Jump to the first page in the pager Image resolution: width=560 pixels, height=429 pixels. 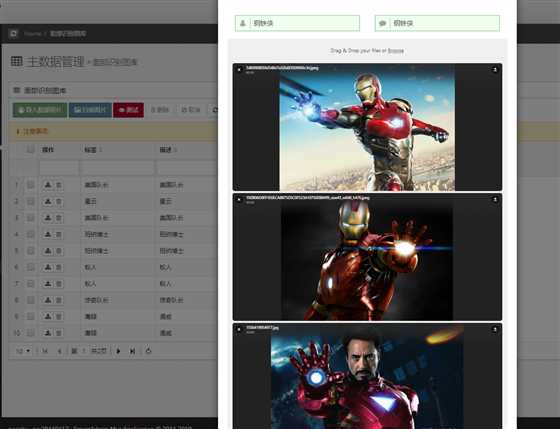click(x=45, y=351)
